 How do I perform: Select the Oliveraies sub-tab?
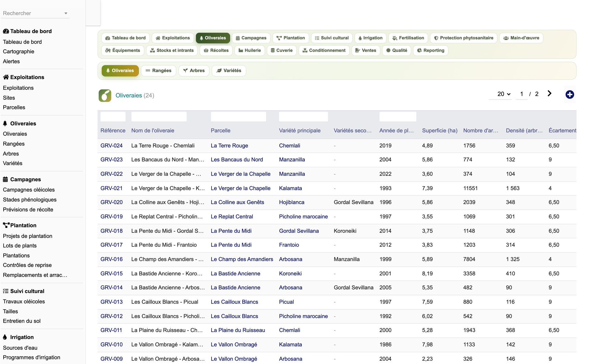pos(120,71)
